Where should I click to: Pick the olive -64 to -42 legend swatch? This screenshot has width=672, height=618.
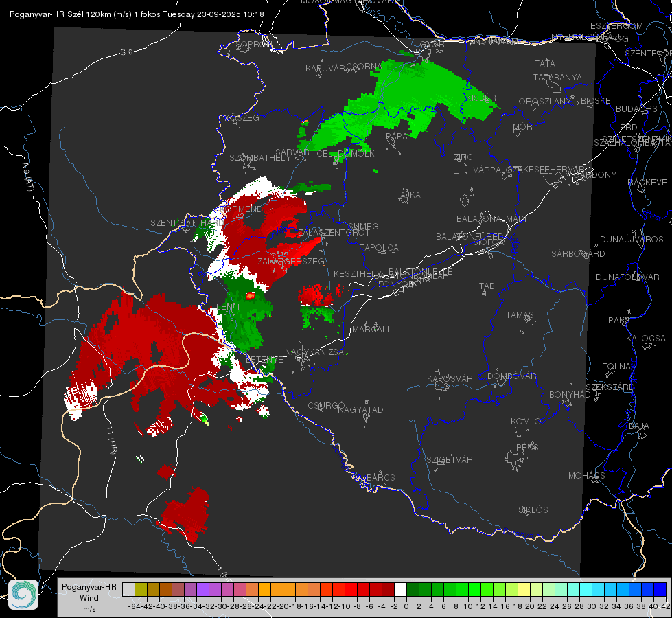(141, 589)
